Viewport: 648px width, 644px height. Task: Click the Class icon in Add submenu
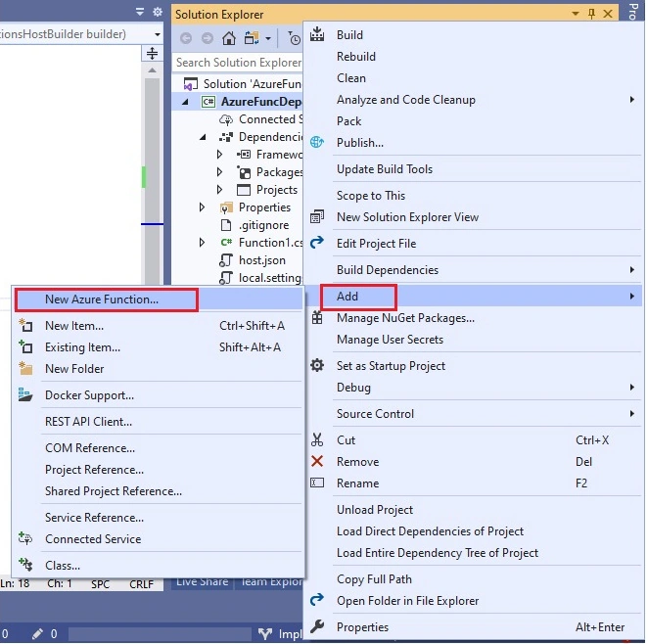[x=25, y=565]
